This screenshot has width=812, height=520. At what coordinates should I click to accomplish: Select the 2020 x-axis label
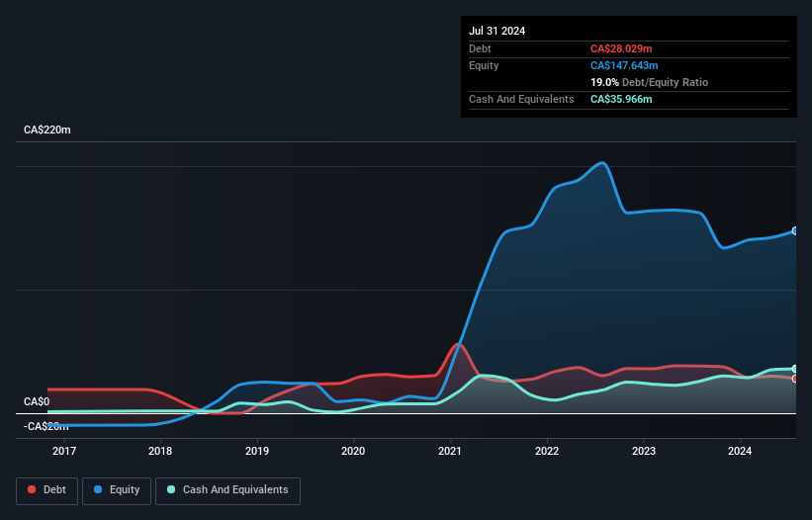click(353, 451)
